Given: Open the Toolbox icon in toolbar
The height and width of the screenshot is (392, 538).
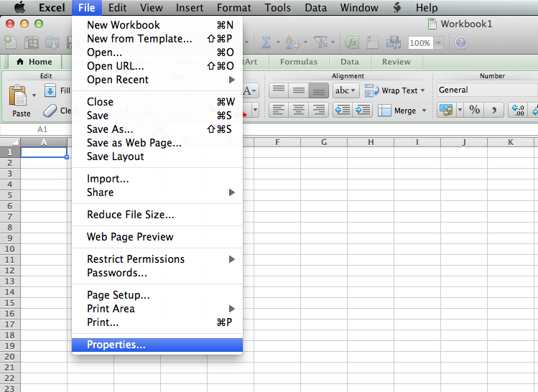Looking at the screenshot, I should [x=373, y=43].
